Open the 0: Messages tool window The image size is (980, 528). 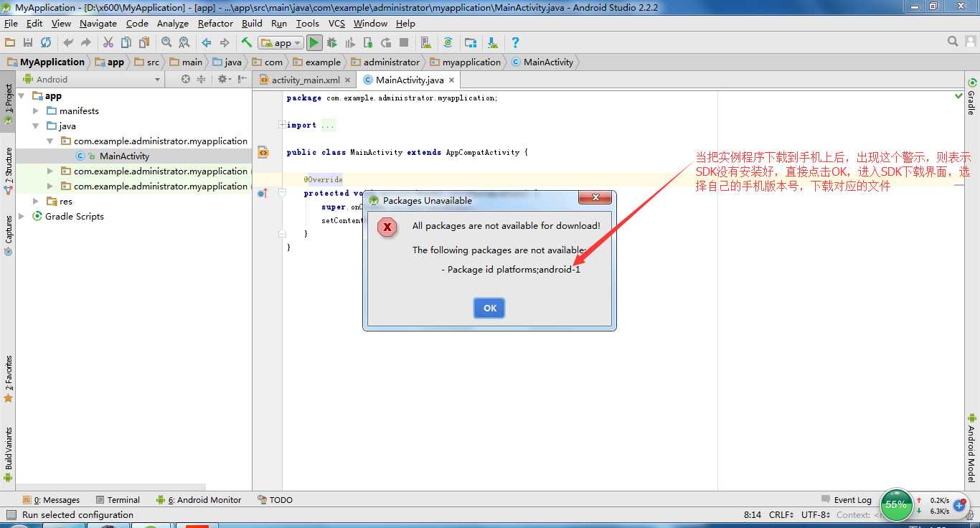(x=51, y=500)
